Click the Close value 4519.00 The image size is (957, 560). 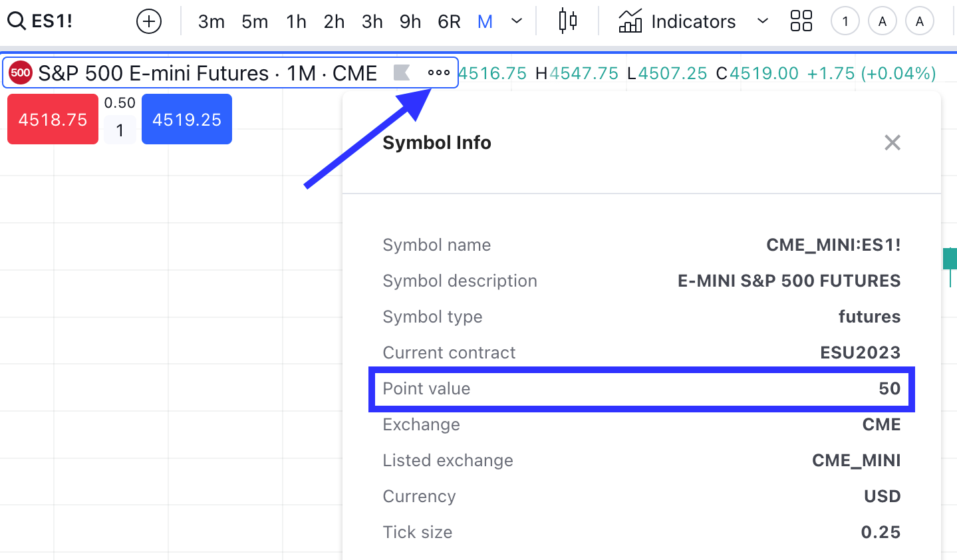763,73
